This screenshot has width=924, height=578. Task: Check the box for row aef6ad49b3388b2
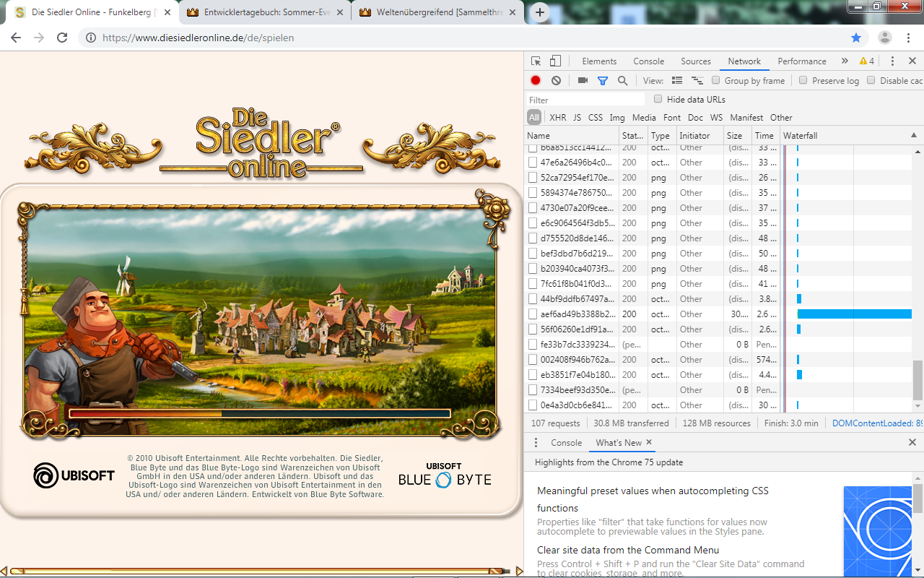533,314
